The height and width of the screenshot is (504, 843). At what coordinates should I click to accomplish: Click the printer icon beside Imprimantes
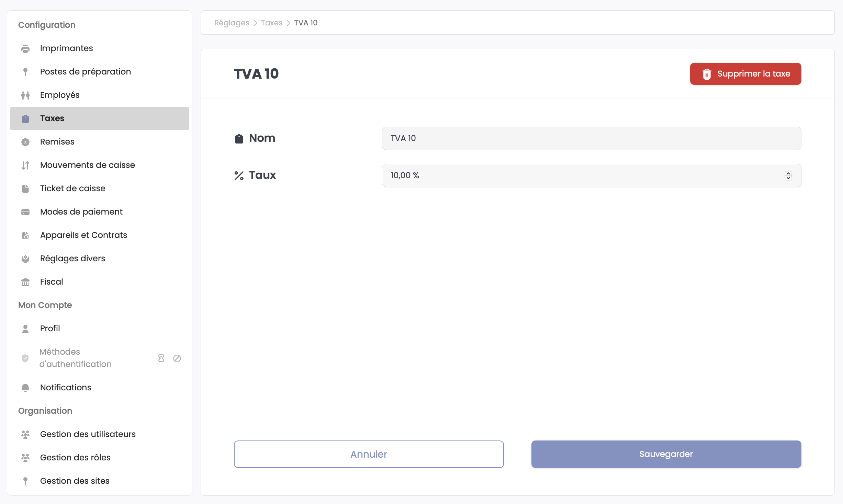point(25,49)
